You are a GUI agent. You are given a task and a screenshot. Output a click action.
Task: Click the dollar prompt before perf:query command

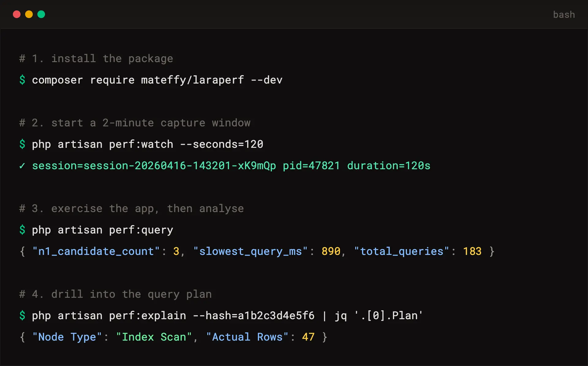[22, 230]
